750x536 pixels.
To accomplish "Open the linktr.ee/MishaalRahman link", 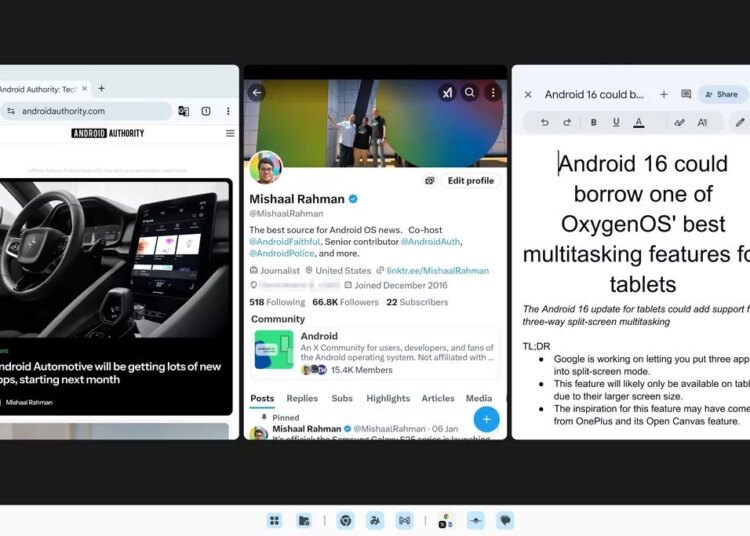I will pos(438,271).
